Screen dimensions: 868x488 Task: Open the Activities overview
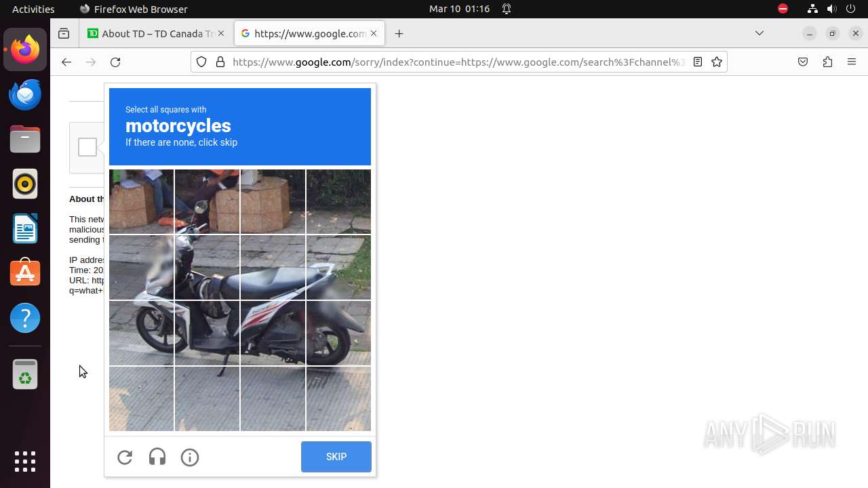(33, 9)
